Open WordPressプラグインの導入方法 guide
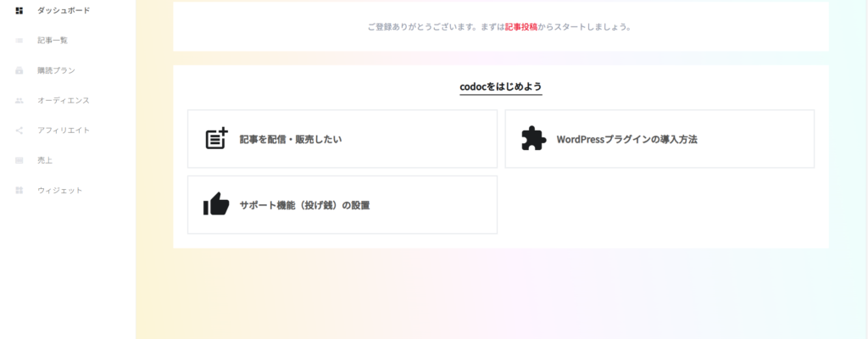This screenshot has height=339, width=868. click(x=626, y=139)
